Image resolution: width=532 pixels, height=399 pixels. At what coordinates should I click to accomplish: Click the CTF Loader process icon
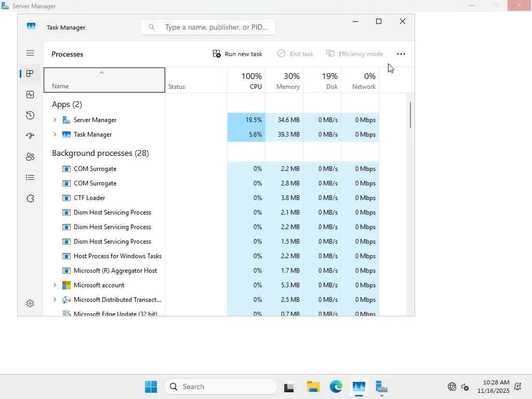pyautogui.click(x=66, y=198)
